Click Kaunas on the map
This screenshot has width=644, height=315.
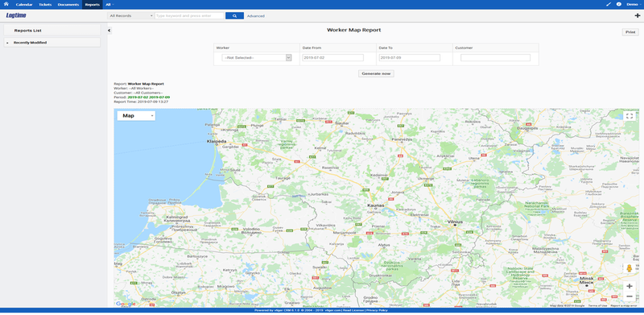376,205
